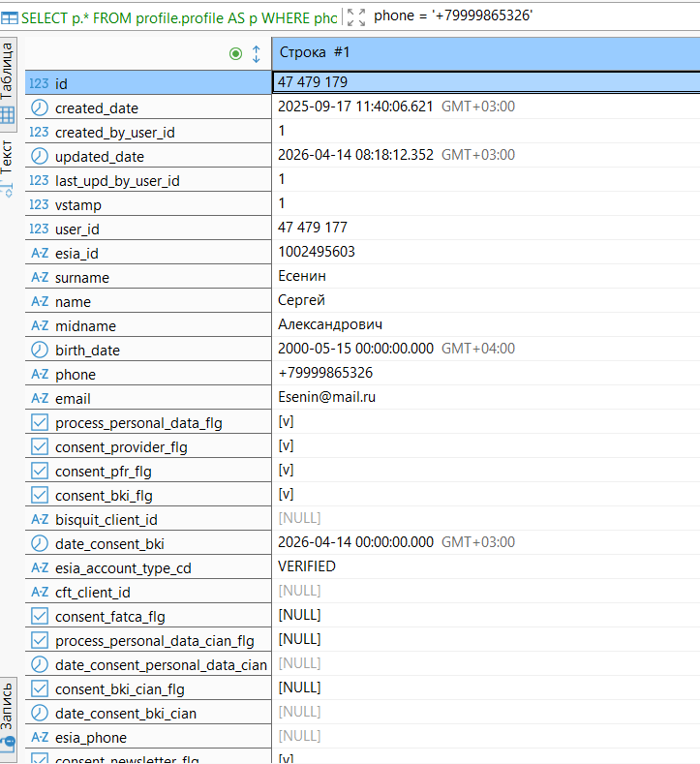The width and height of the screenshot is (700, 764).
Task: Select the phone cell value +79999865326
Action: click(325, 373)
